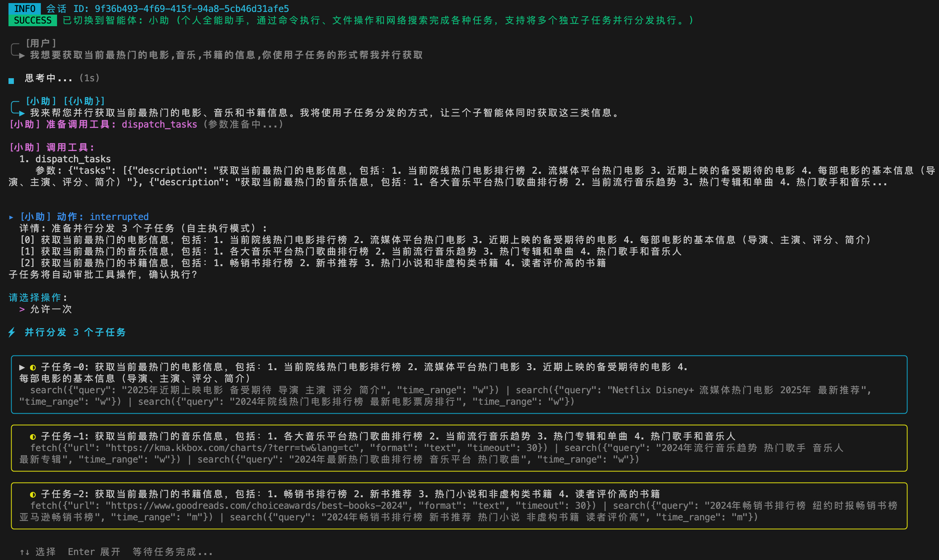Viewport: 939px width, 560px height.
Task: Click the lightning bolt dispatch icon
Action: (12, 332)
